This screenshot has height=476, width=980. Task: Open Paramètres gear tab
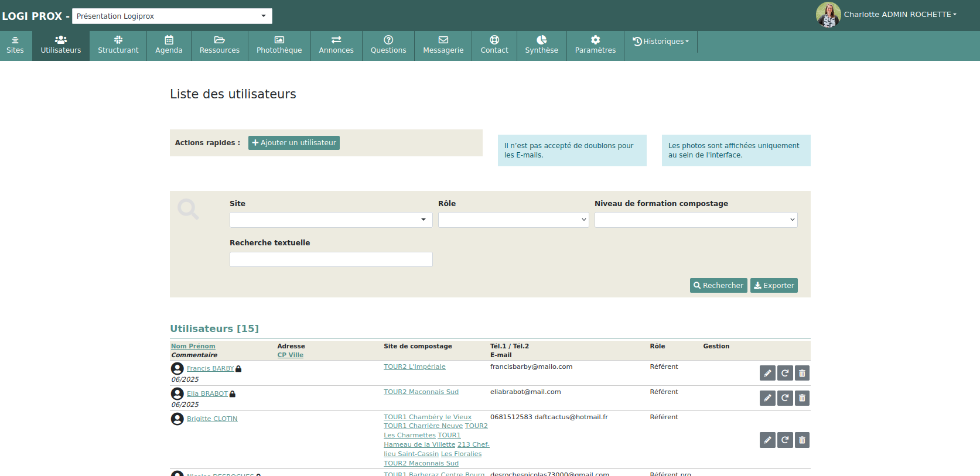(595, 46)
